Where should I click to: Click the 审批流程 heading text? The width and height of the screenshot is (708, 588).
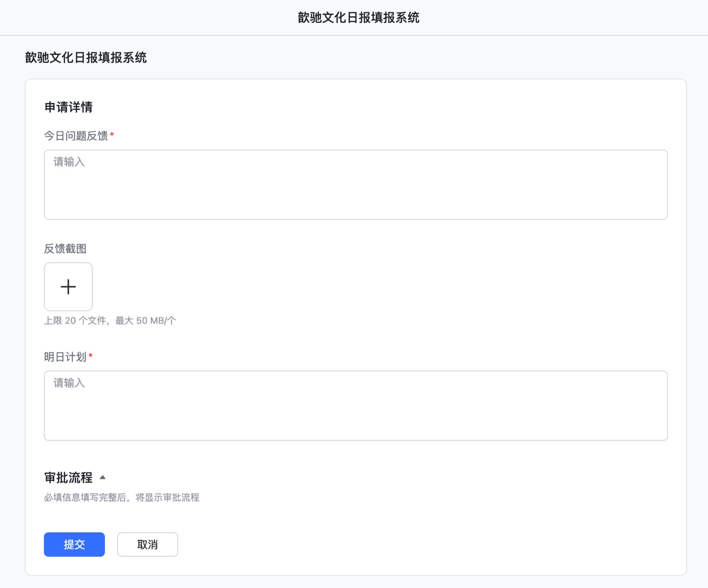[69, 477]
